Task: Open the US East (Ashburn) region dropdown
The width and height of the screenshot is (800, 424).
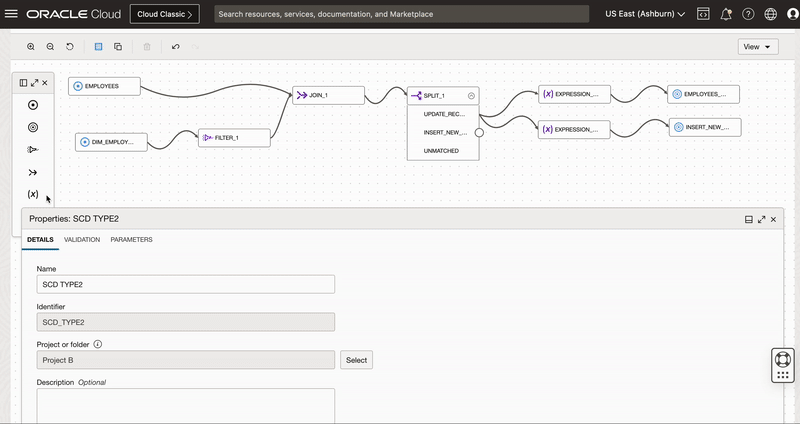Action: [645, 14]
